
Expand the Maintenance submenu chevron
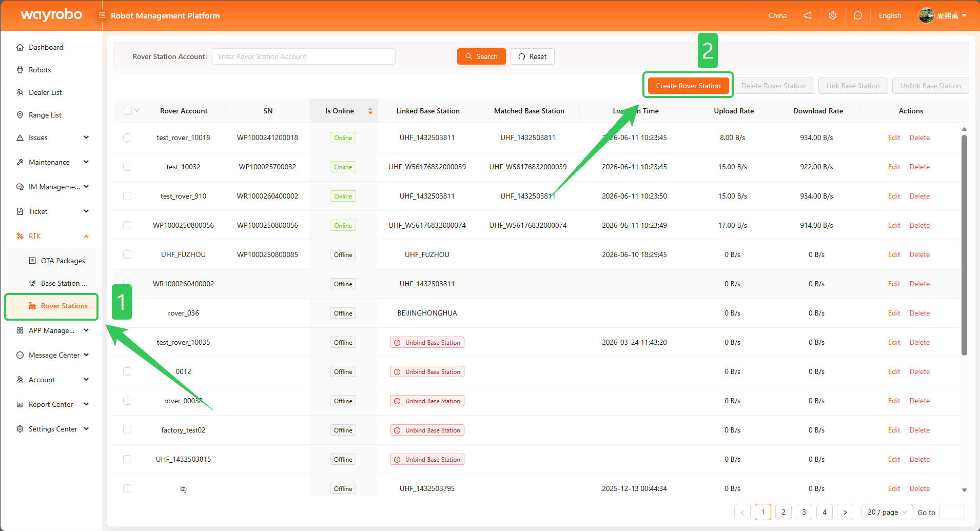(86, 162)
